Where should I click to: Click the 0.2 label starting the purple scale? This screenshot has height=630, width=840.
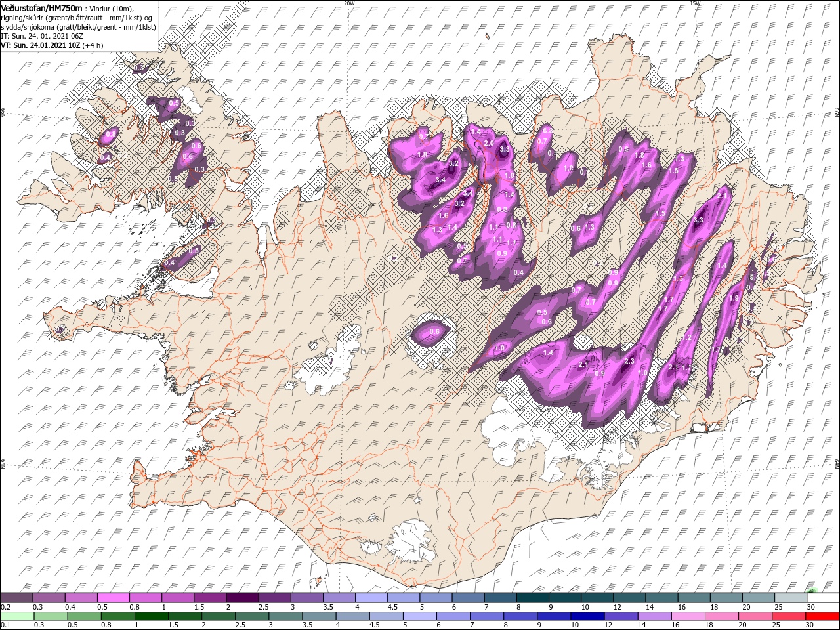[x=5, y=607]
